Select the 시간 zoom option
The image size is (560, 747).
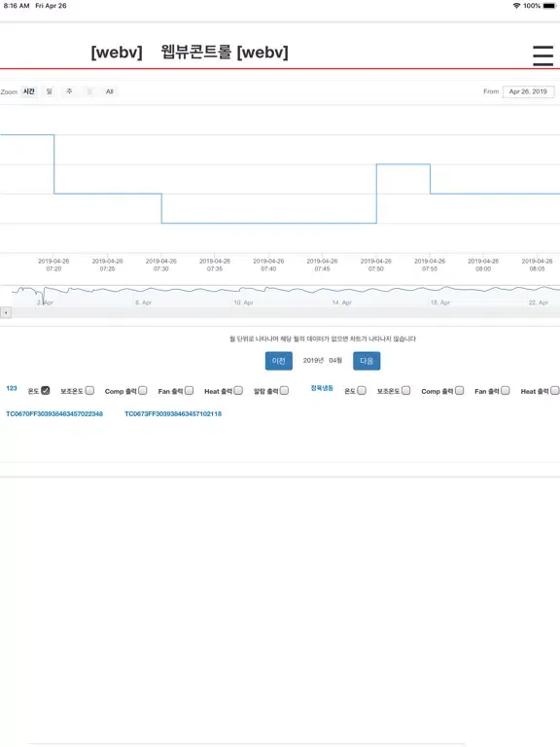(29, 91)
